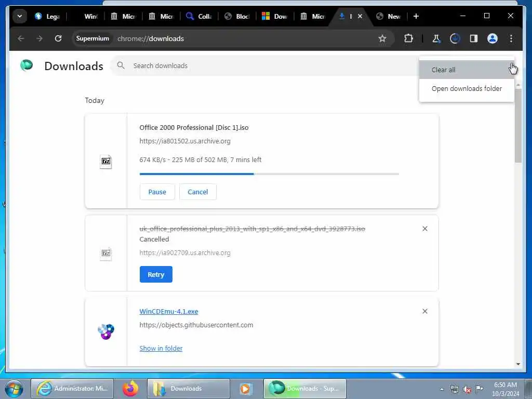Switch to the Colla tab with magnifier icon

coord(199,16)
